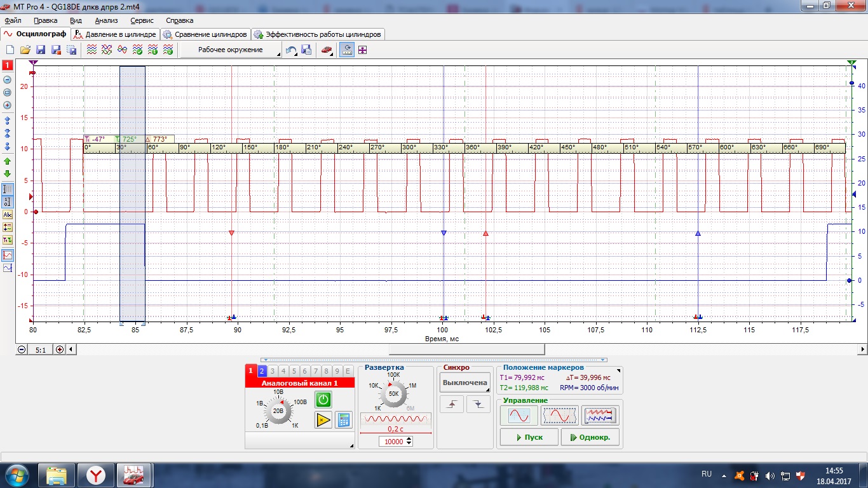The image size is (868, 488).
Task: Select the rising edge trigger icon
Action: pyautogui.click(x=452, y=405)
